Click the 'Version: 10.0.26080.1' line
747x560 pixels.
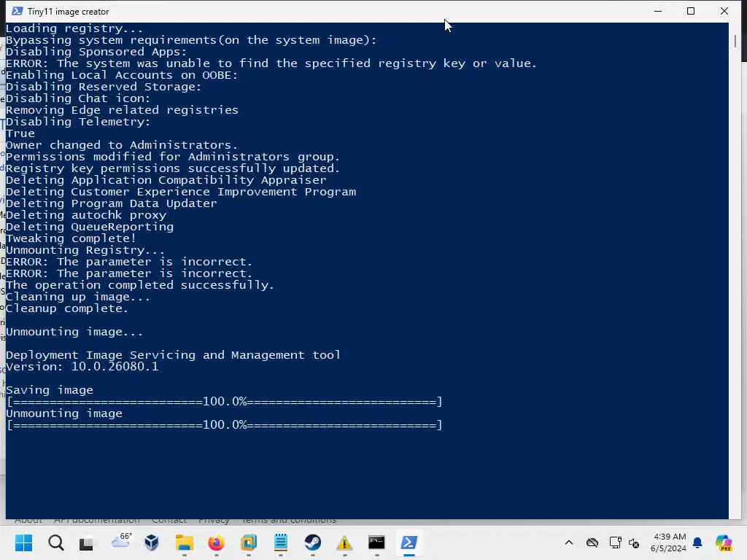(82, 367)
